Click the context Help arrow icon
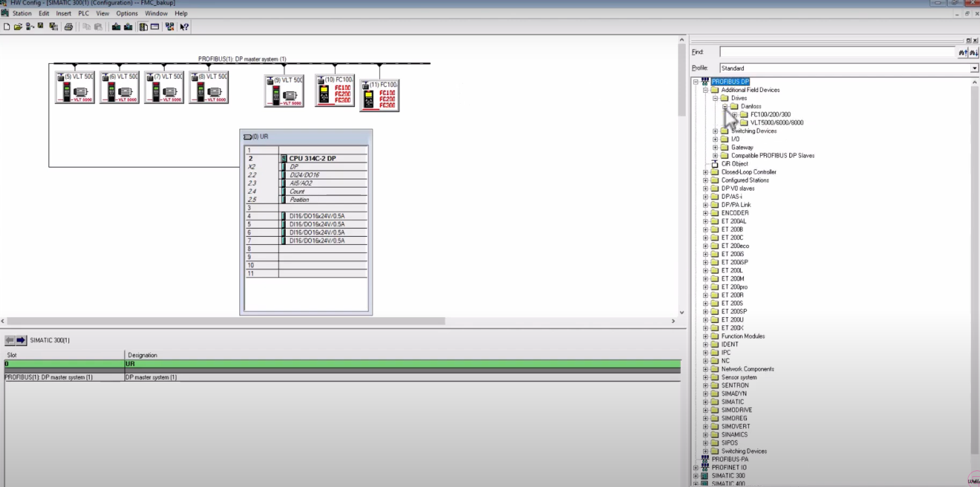 [184, 27]
